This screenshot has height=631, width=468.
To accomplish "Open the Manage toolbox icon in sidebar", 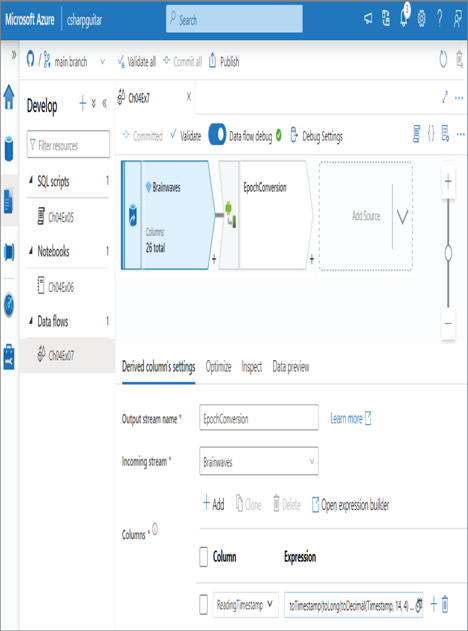I will pyautogui.click(x=9, y=357).
